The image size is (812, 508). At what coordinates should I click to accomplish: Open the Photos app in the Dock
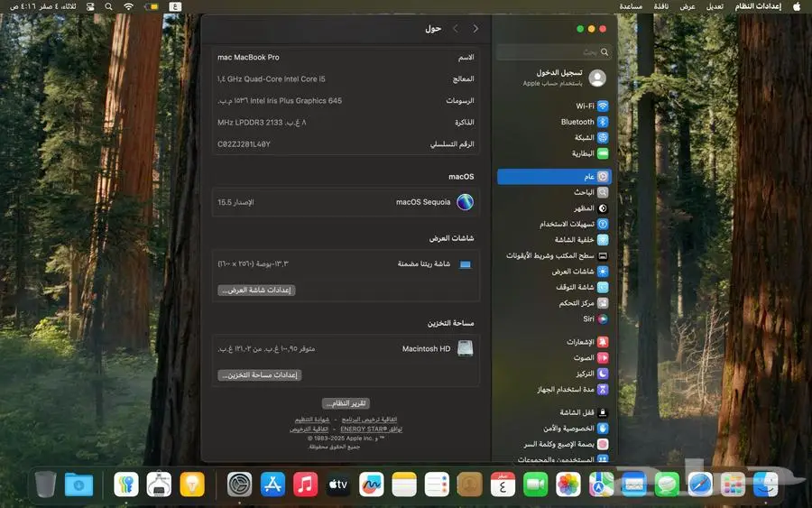coord(568,485)
